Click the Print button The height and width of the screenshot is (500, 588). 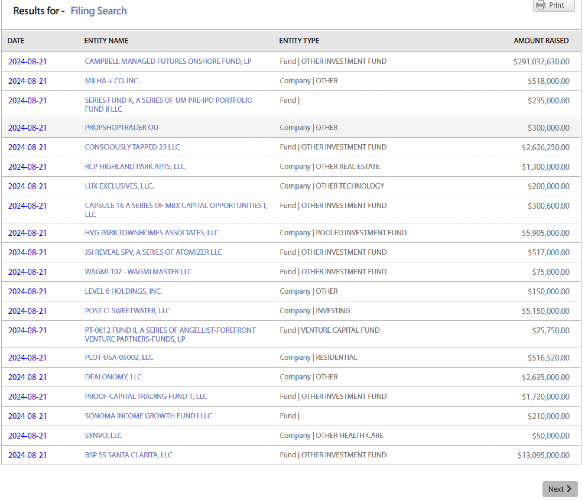click(x=554, y=5)
